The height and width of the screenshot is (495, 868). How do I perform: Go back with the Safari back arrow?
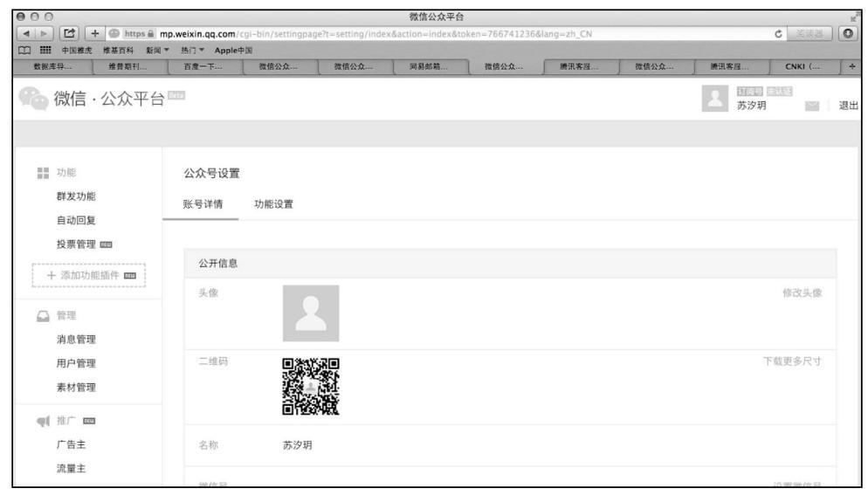pyautogui.click(x=26, y=34)
